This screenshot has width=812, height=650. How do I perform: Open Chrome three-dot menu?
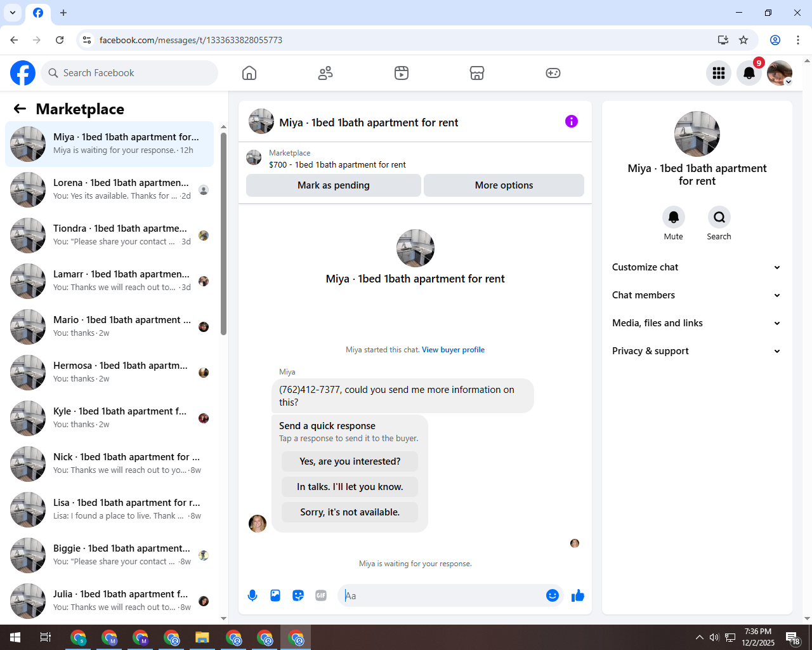[x=798, y=40]
